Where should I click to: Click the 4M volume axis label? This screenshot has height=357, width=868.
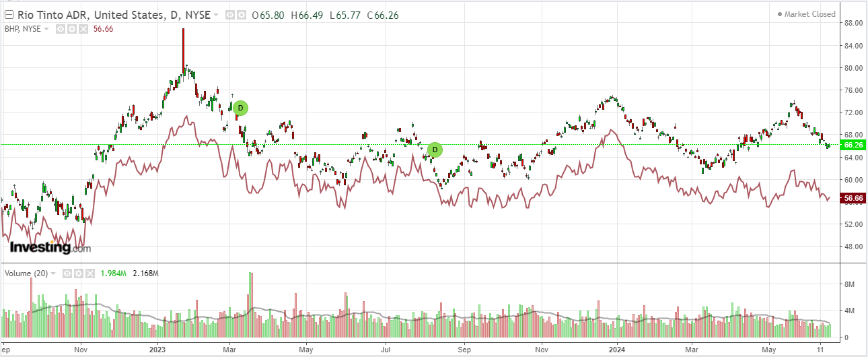point(849,311)
